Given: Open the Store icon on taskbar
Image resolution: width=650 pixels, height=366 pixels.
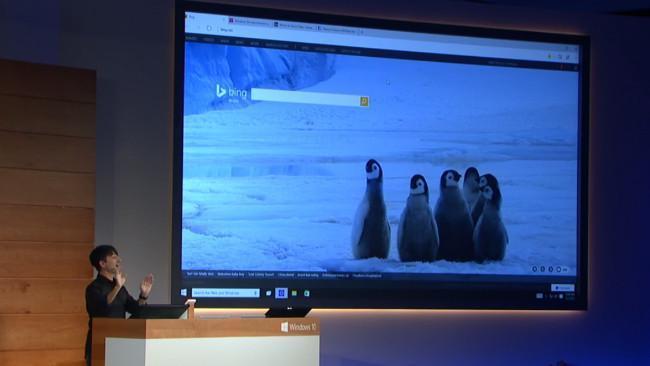Looking at the screenshot, I should 307,293.
